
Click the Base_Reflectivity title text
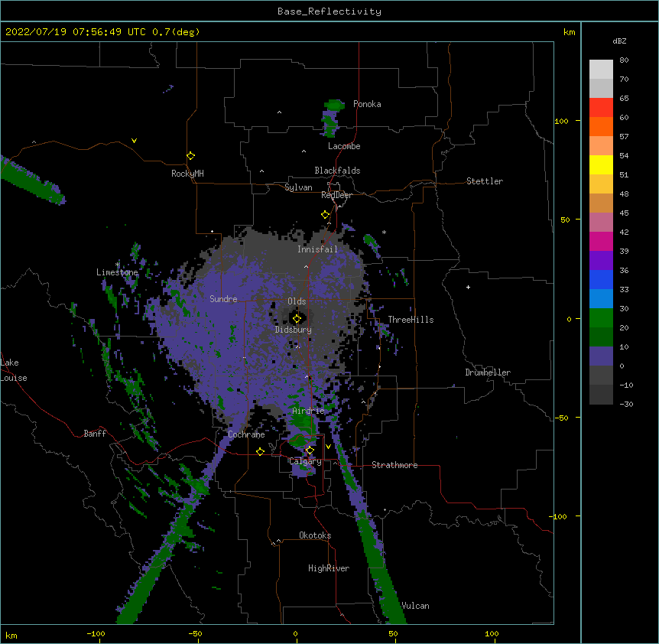[x=329, y=11]
